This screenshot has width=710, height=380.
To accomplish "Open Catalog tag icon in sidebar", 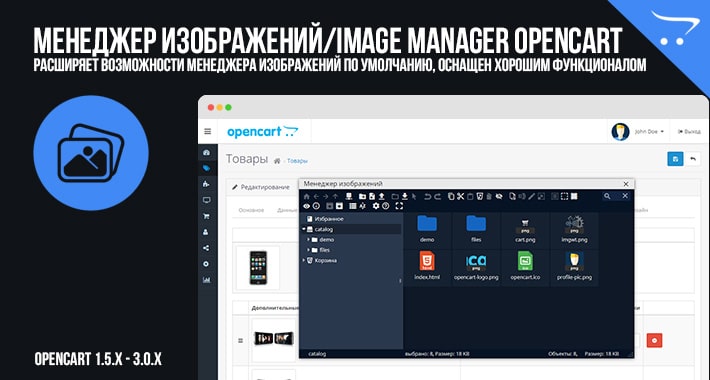I will point(206,168).
